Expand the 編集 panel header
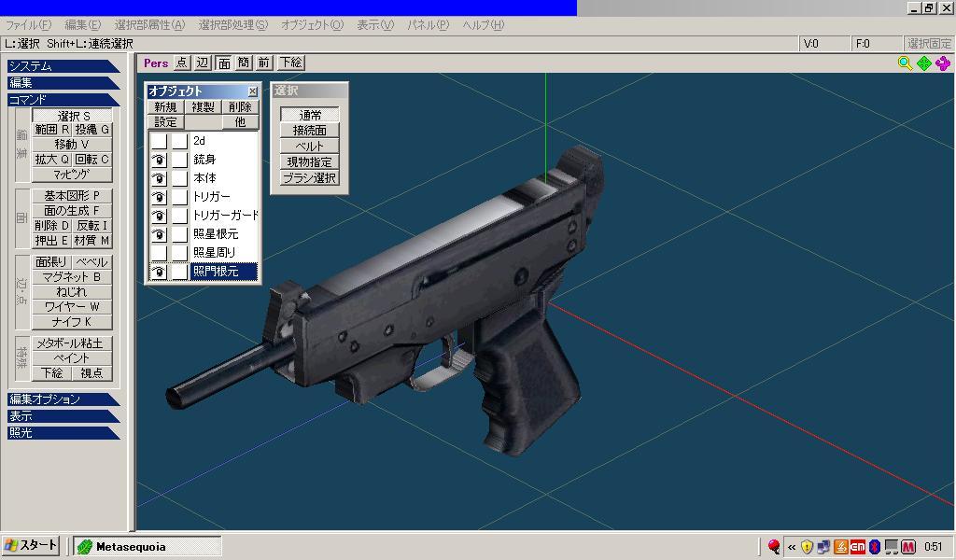Viewport: 956px width, 560px height. pos(63,82)
